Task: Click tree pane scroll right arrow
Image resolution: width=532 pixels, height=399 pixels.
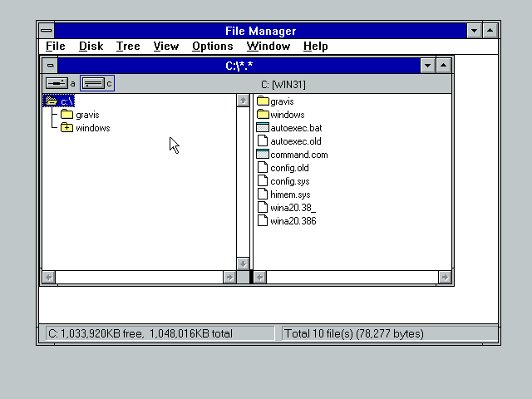Action: coord(229,277)
